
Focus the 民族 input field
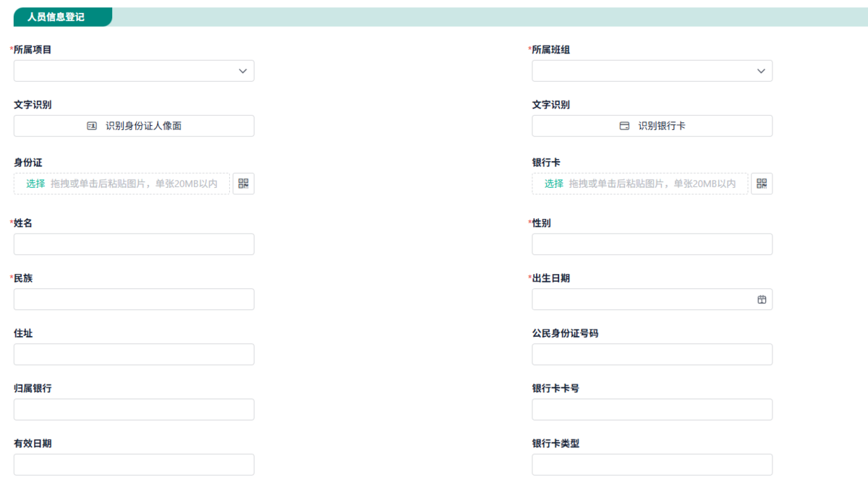(134, 299)
